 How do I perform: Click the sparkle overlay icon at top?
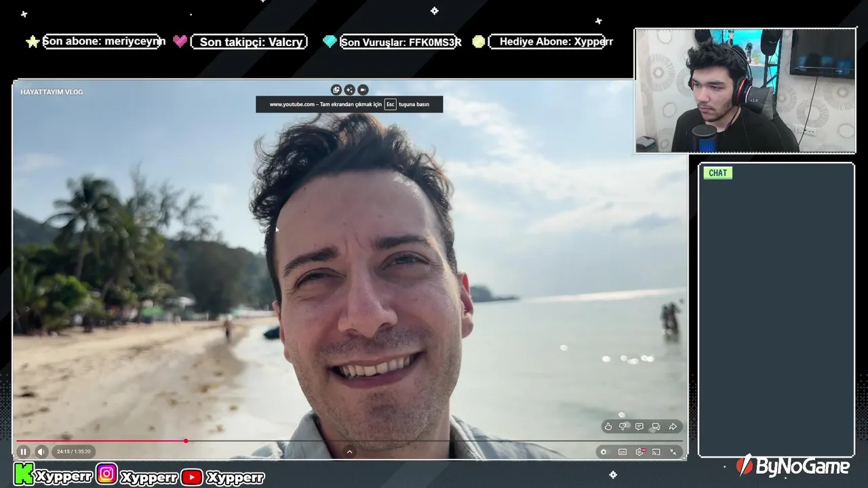click(x=349, y=89)
